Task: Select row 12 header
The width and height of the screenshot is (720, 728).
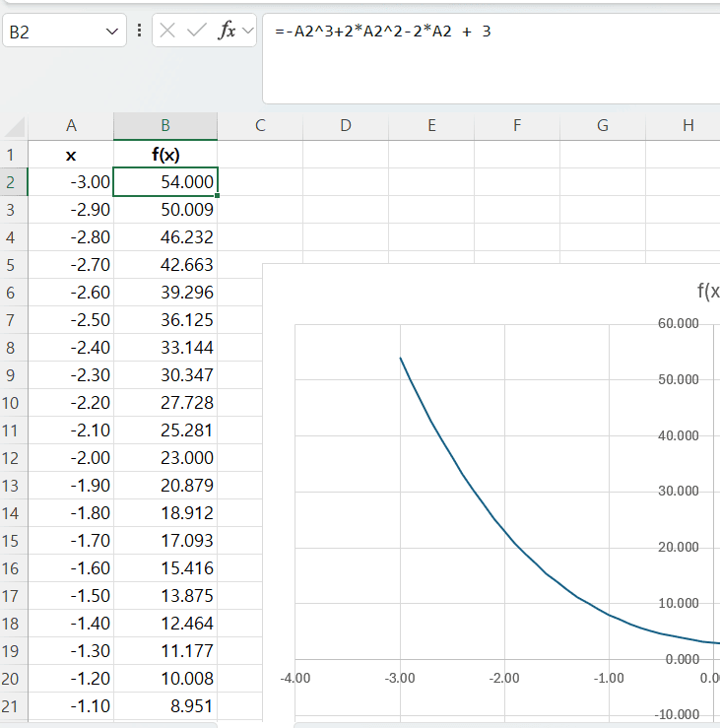Action: [x=12, y=458]
